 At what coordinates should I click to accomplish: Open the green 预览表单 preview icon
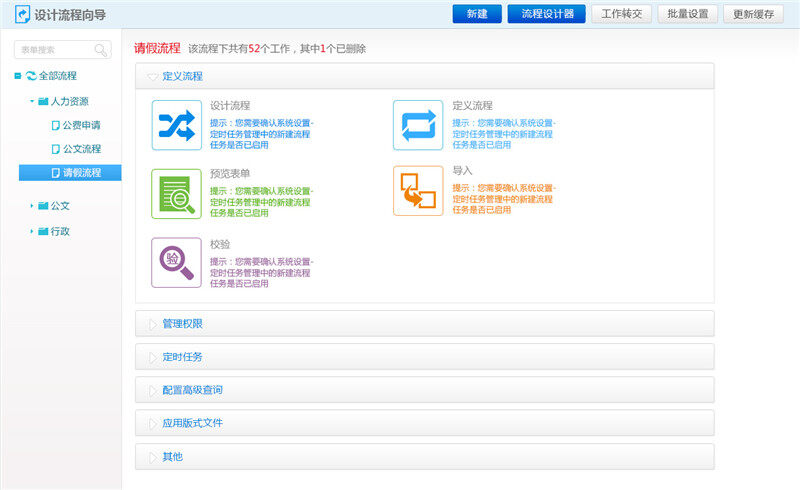coord(176,193)
